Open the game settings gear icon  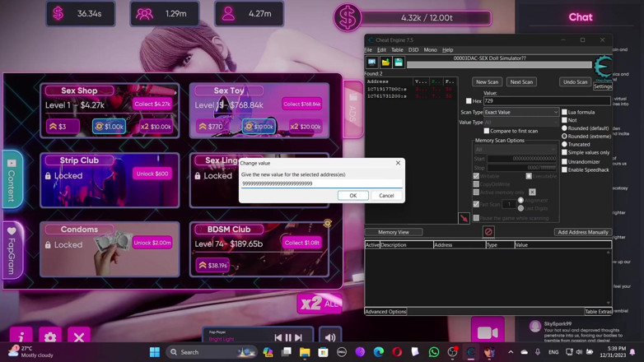click(x=50, y=336)
